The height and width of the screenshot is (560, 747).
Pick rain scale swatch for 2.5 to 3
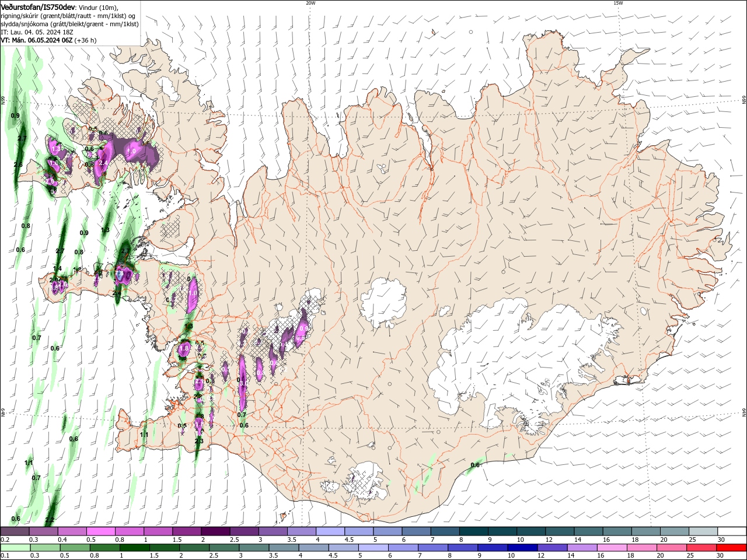224,548
